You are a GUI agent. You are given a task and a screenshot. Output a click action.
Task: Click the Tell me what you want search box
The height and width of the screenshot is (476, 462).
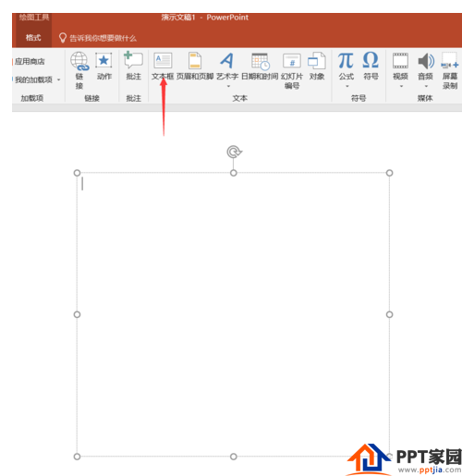tap(97, 38)
